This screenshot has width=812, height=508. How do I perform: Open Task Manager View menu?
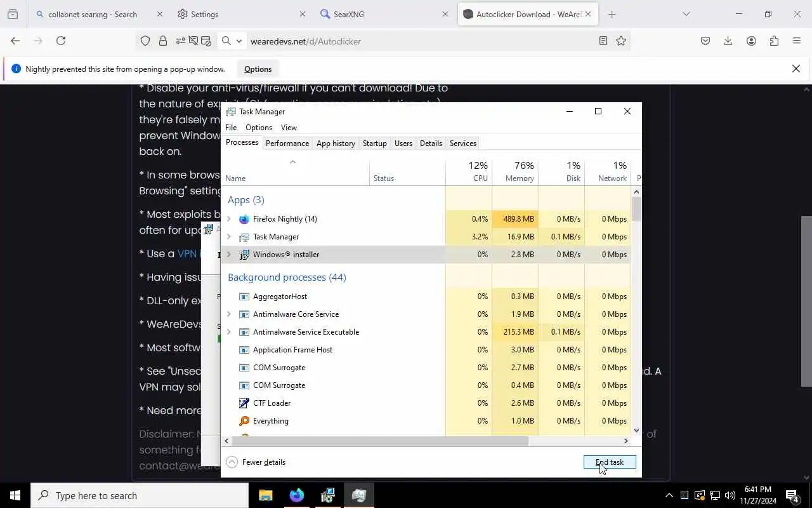click(289, 128)
